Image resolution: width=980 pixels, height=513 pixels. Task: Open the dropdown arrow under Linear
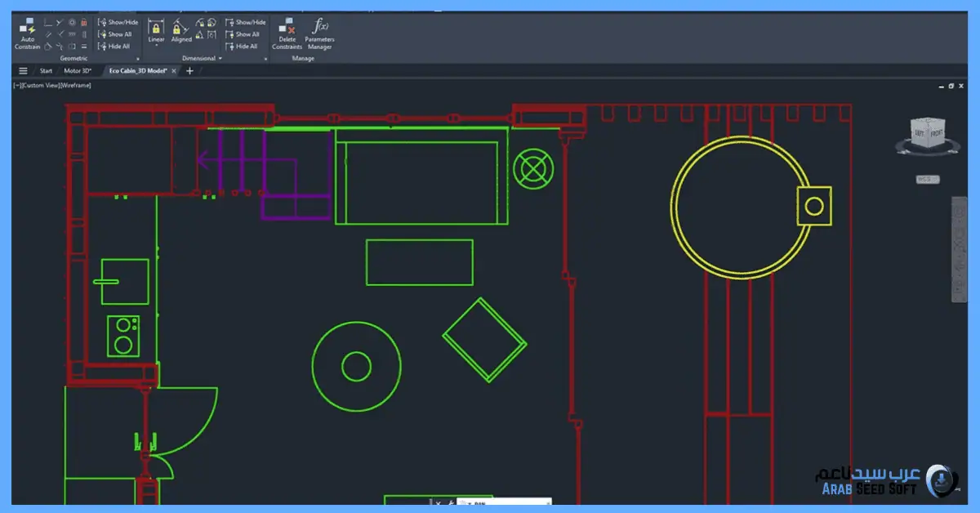pos(156,47)
